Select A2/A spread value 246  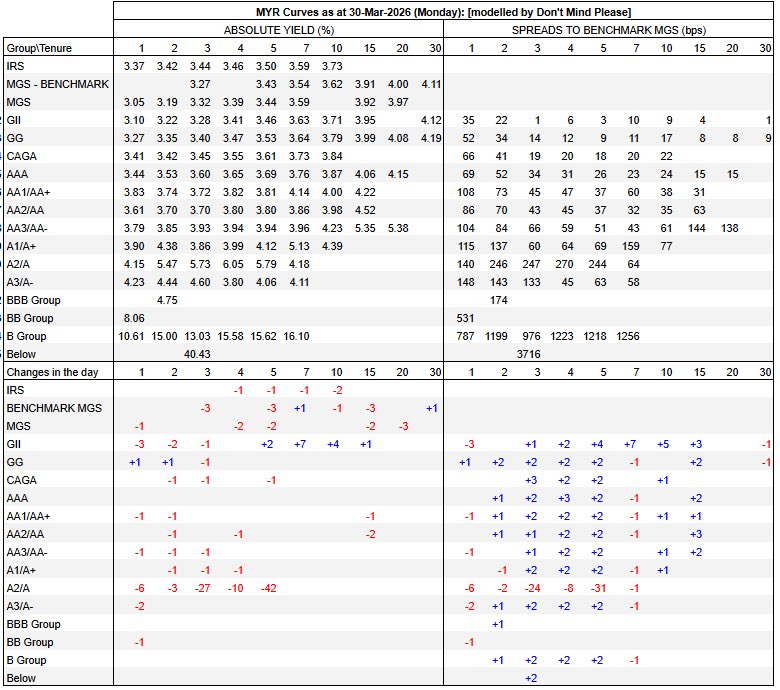pyautogui.click(x=498, y=264)
